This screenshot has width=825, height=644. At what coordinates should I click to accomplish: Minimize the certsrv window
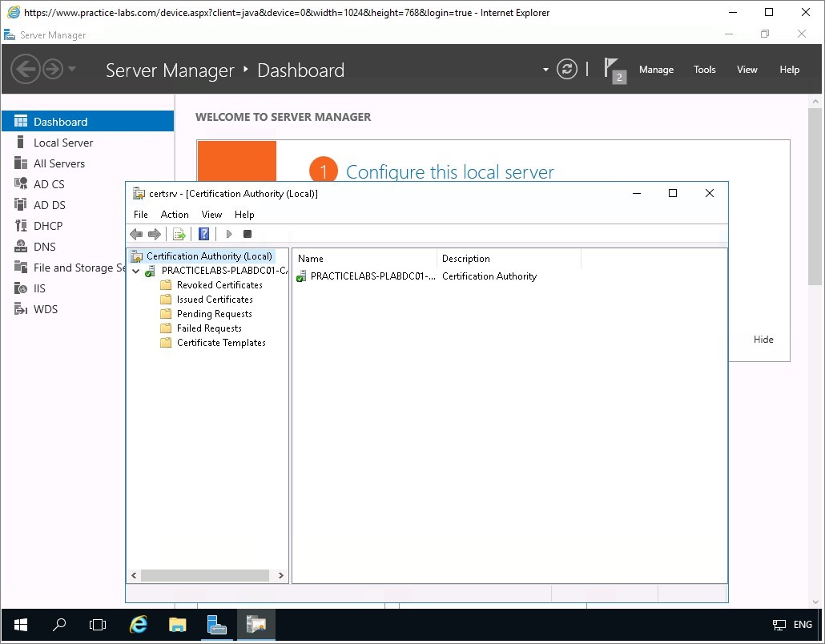pyautogui.click(x=637, y=193)
